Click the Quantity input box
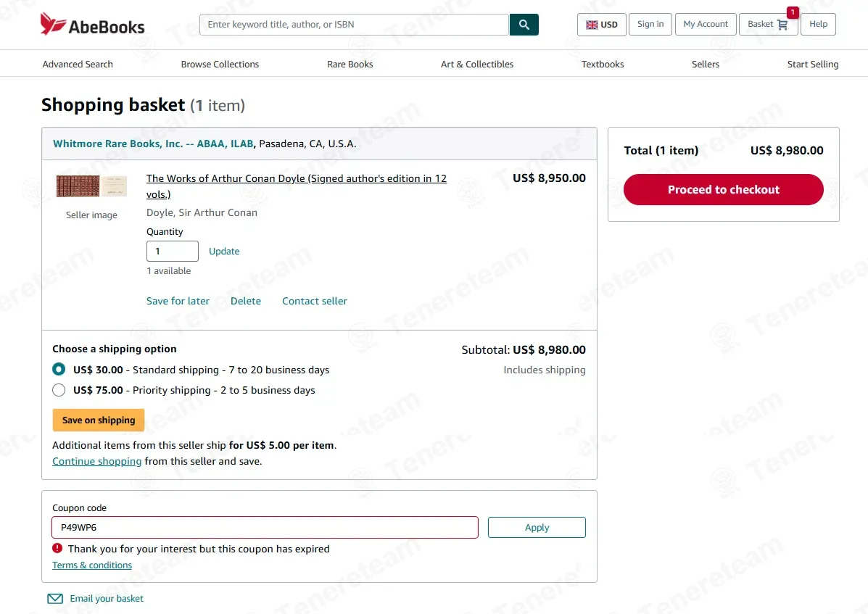The height and width of the screenshot is (614, 868). pyautogui.click(x=172, y=251)
